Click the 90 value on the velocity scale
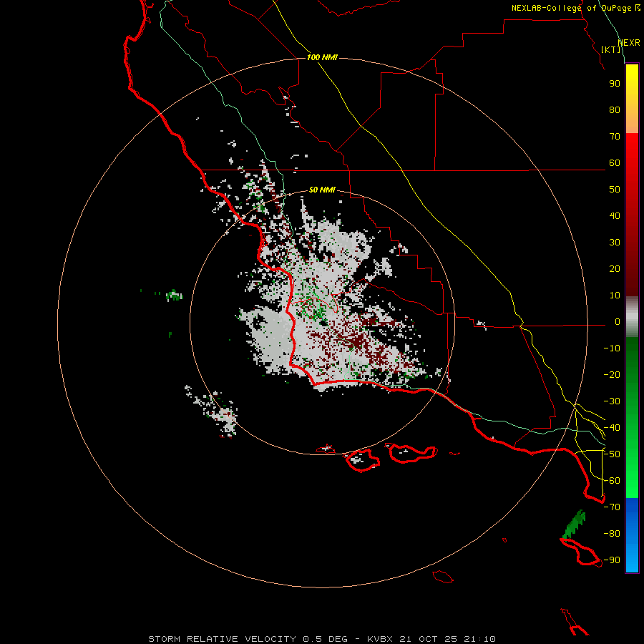 615,84
